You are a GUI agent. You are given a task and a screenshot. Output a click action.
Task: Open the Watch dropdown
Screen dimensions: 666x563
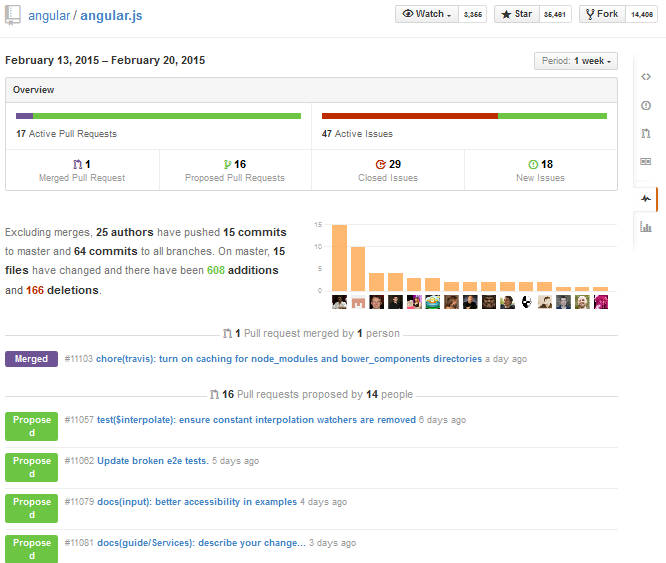[x=427, y=14]
